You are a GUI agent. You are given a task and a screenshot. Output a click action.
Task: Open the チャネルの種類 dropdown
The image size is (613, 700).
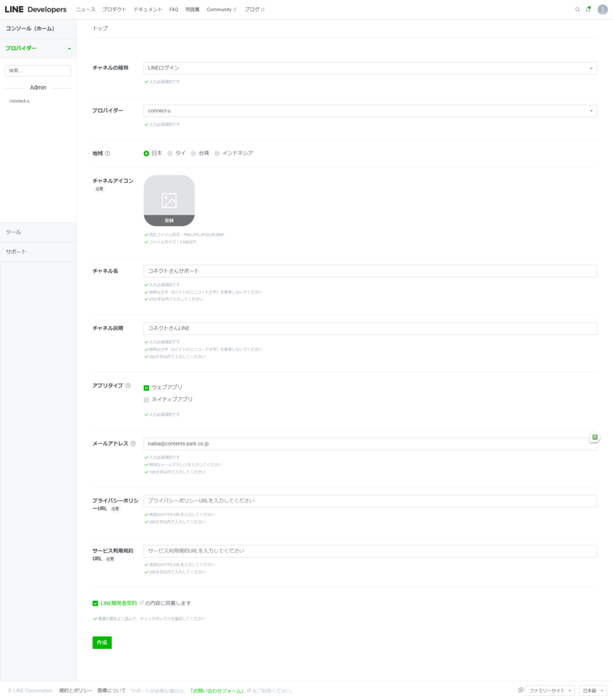(x=370, y=68)
